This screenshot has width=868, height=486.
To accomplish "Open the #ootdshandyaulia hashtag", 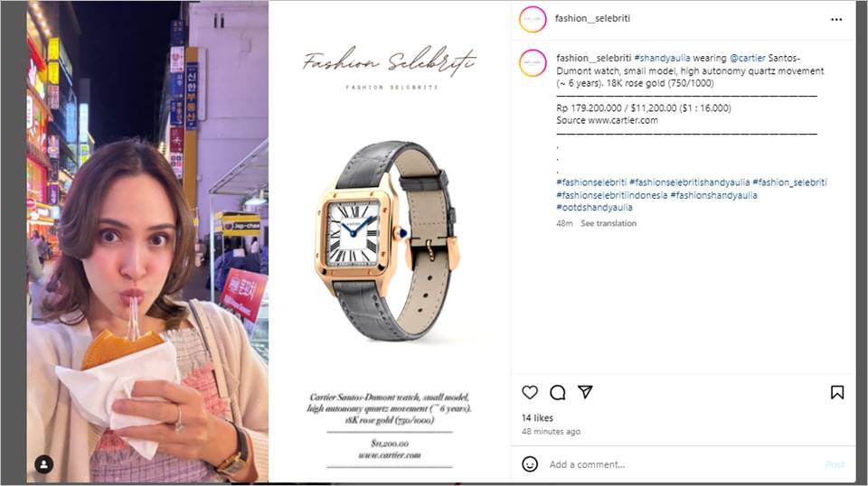I will coord(594,208).
